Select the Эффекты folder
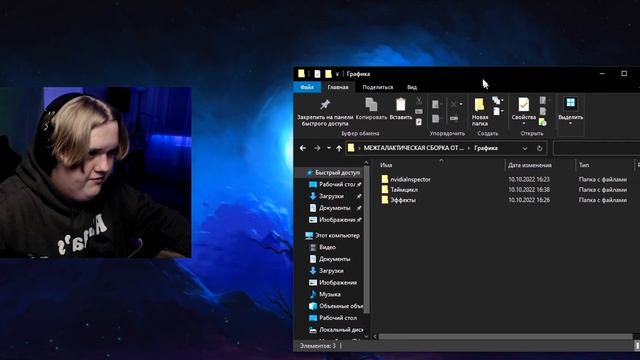The width and height of the screenshot is (640, 360). [403, 200]
